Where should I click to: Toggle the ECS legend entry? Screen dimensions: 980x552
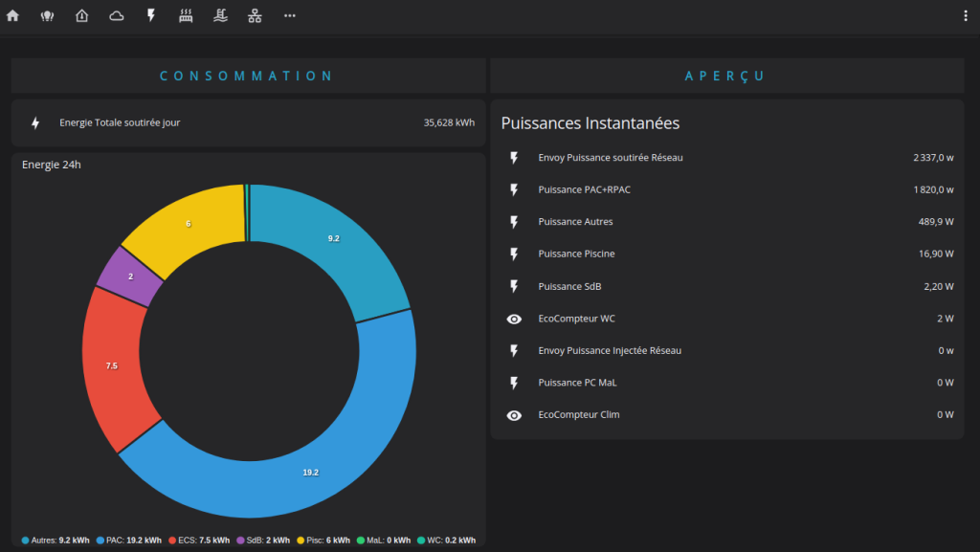click(199, 541)
